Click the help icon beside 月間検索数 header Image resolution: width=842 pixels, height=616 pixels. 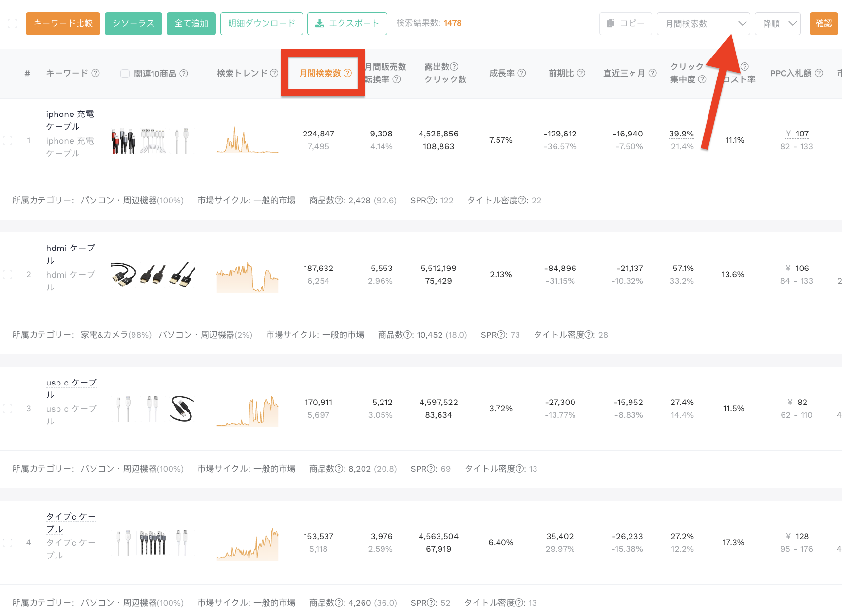point(347,73)
